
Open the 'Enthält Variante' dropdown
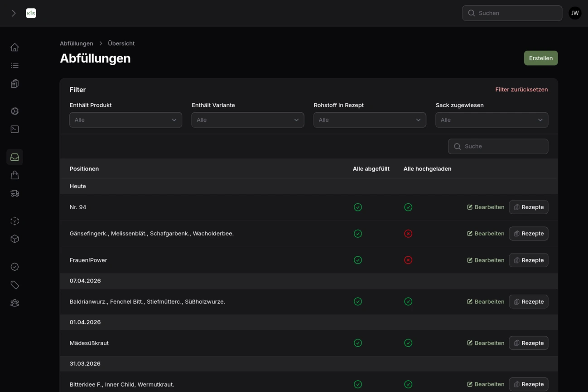[x=247, y=120]
